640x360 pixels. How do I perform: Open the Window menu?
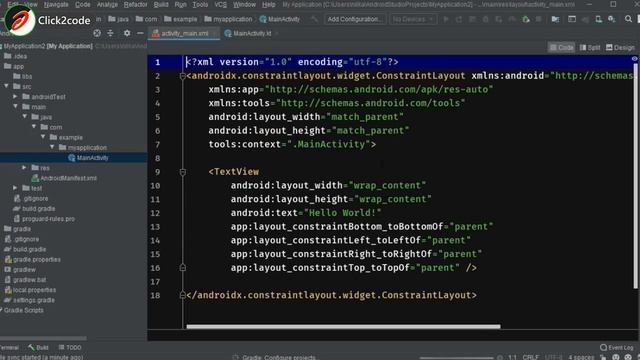[x=244, y=4]
